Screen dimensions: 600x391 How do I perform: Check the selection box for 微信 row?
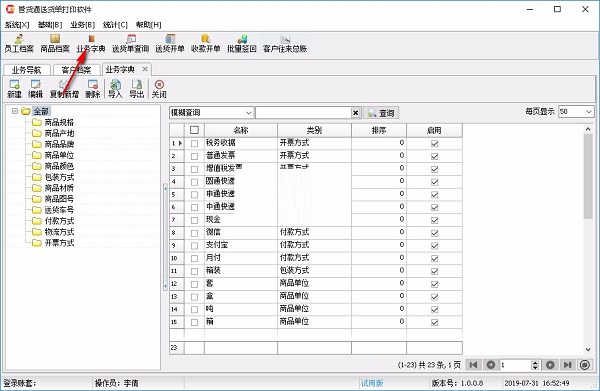[x=194, y=233]
